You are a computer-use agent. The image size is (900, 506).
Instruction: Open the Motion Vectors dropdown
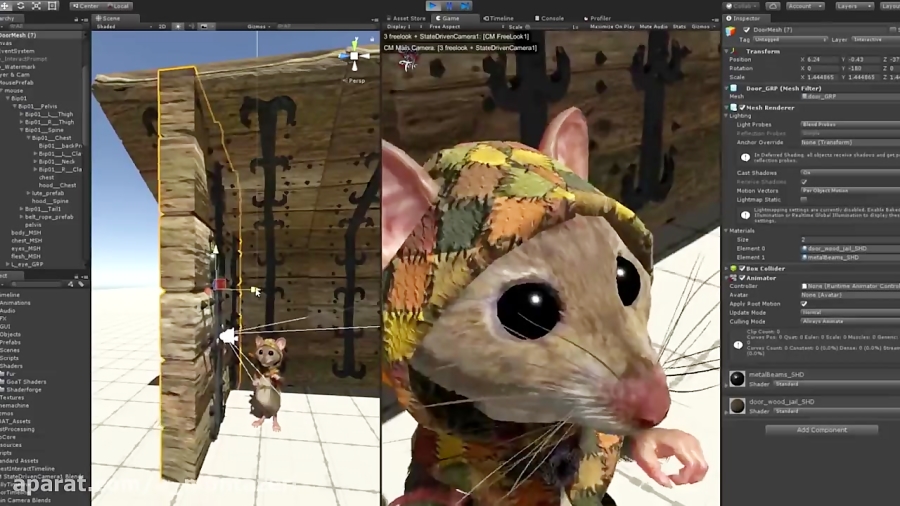click(x=850, y=190)
